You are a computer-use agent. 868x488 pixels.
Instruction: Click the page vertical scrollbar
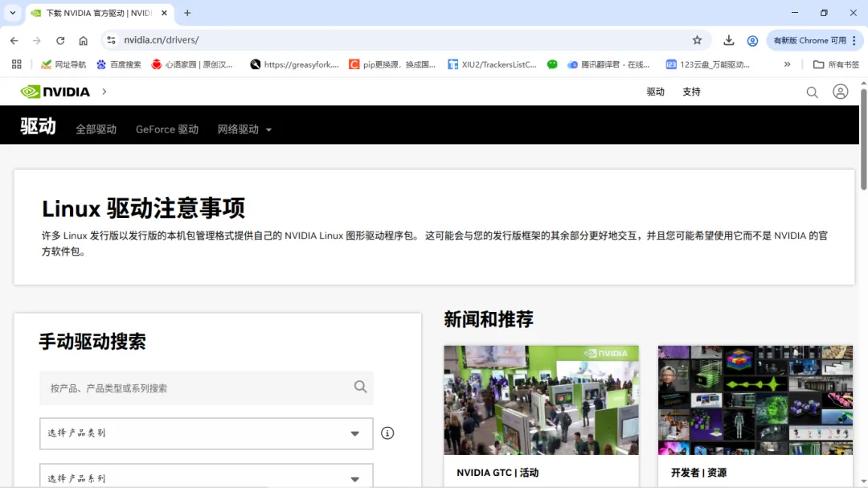[x=863, y=138]
